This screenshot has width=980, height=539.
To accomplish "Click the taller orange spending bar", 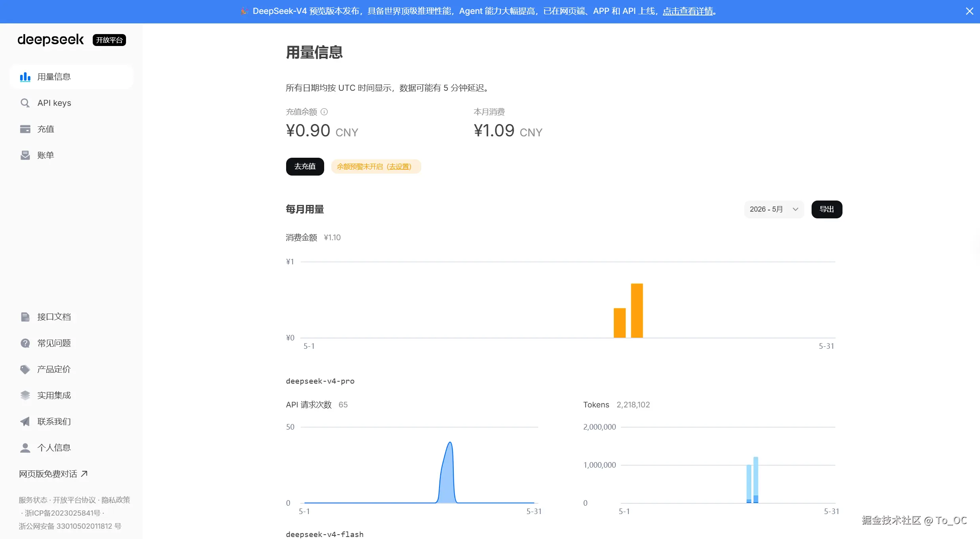I will tap(637, 311).
